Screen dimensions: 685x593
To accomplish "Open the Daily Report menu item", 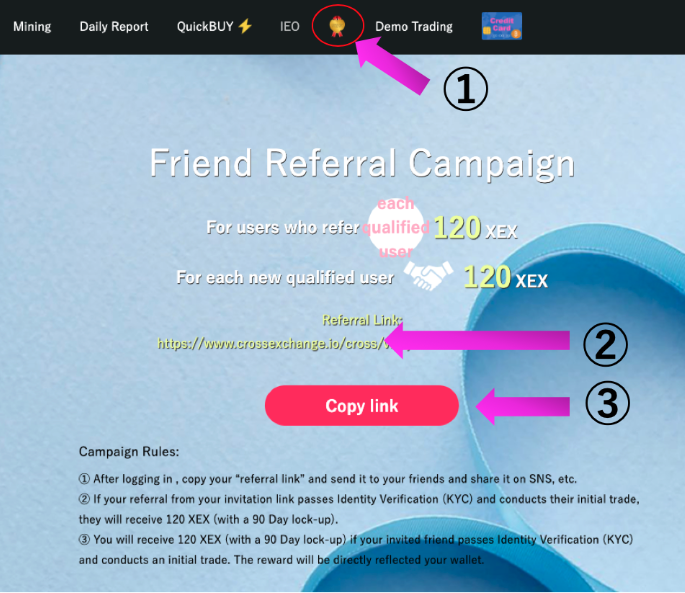I will point(114,27).
